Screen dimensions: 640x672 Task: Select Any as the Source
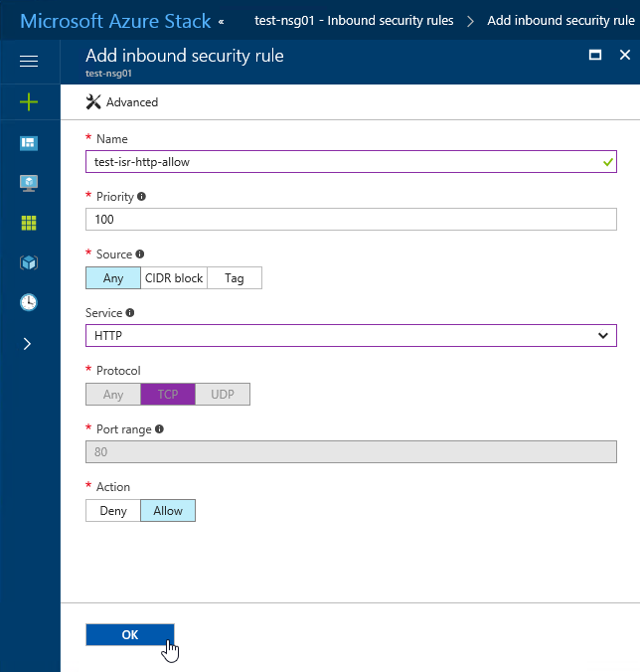click(113, 278)
